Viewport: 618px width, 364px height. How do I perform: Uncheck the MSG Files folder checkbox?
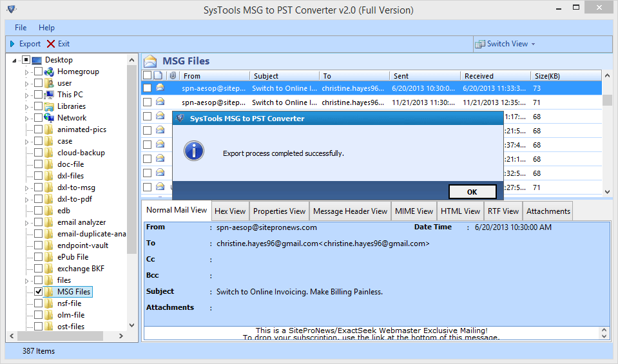(x=38, y=291)
